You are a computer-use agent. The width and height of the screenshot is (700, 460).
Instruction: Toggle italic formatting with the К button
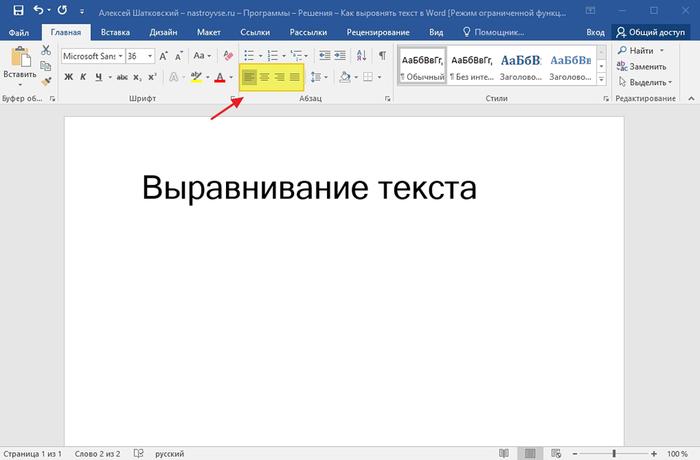[85, 77]
